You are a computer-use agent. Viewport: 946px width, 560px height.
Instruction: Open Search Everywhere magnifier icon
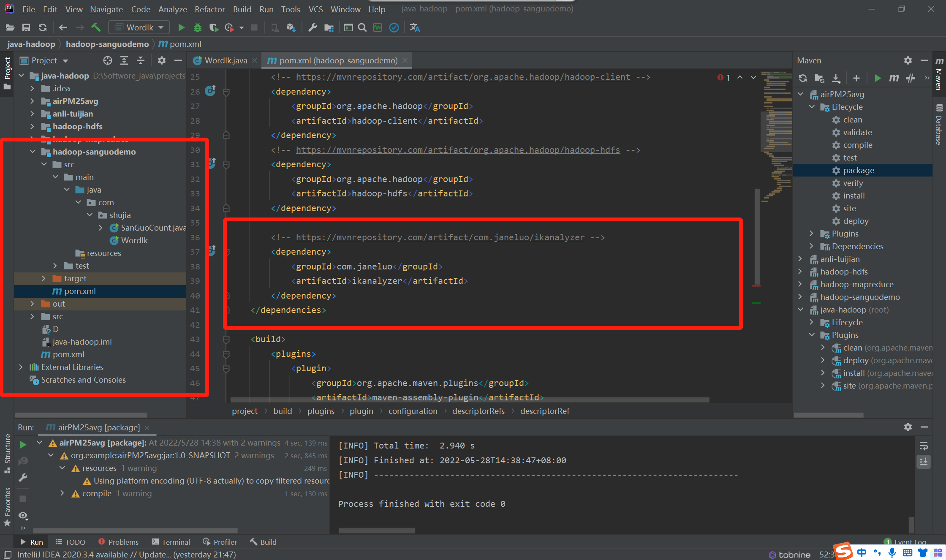pos(362,28)
